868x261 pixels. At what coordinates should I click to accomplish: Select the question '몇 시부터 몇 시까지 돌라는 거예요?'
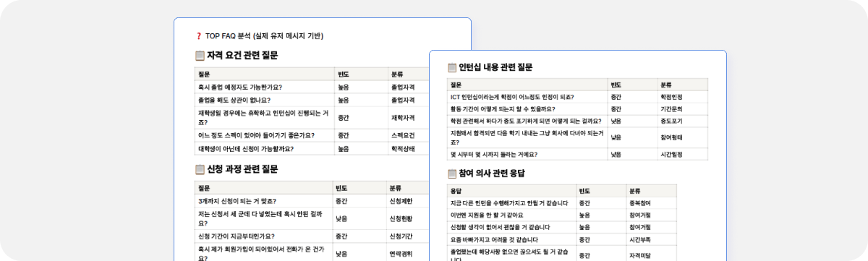(494, 154)
